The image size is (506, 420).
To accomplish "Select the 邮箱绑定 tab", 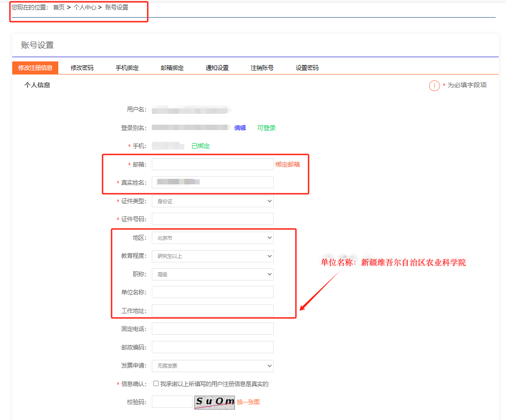I will 172,68.
